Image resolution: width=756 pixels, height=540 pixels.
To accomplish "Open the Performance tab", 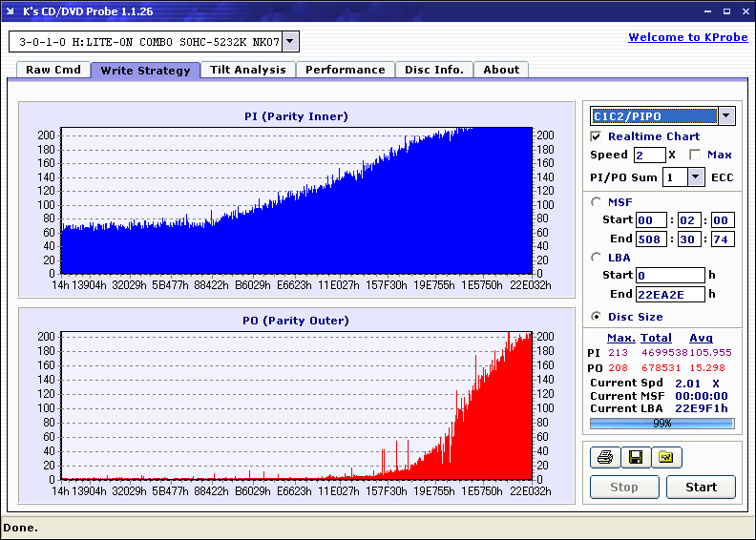I will [x=346, y=70].
